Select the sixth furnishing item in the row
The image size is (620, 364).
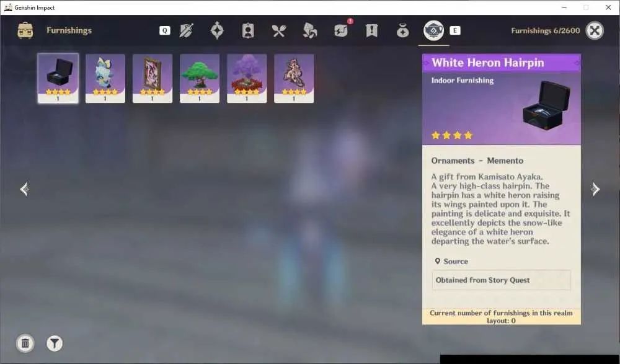(294, 78)
